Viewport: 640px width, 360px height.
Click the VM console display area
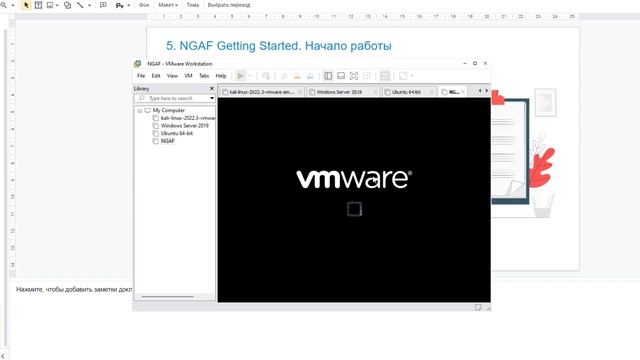[x=354, y=200]
